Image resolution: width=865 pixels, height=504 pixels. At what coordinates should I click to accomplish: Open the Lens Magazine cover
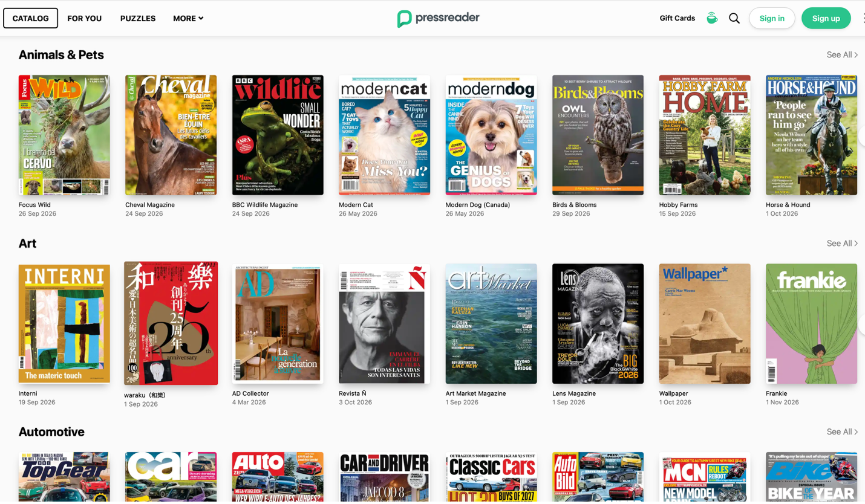(598, 324)
